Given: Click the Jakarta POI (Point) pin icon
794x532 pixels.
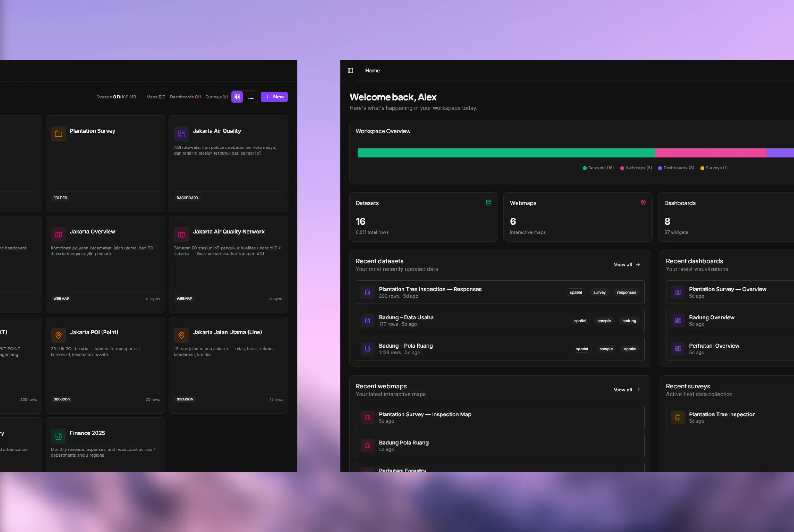Looking at the screenshot, I should [58, 335].
